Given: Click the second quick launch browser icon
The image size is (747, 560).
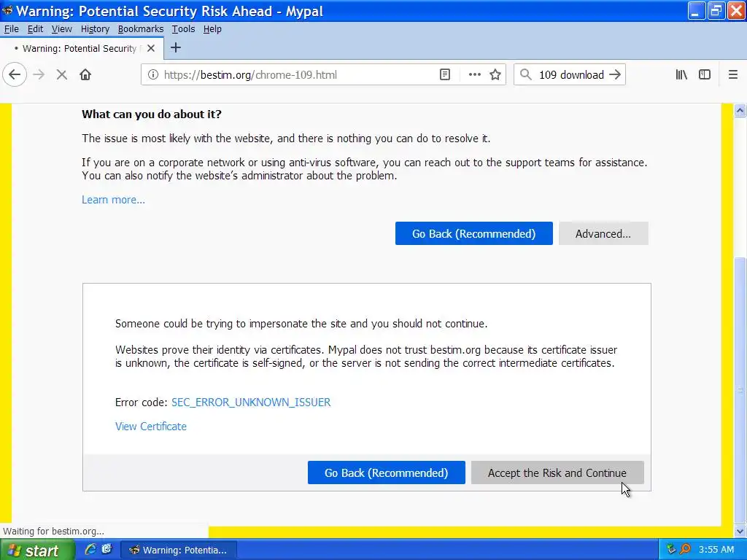Looking at the screenshot, I should click(x=107, y=550).
